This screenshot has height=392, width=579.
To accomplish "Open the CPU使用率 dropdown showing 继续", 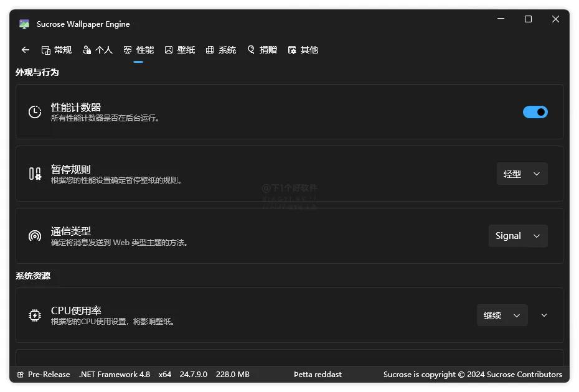I will [x=502, y=315].
